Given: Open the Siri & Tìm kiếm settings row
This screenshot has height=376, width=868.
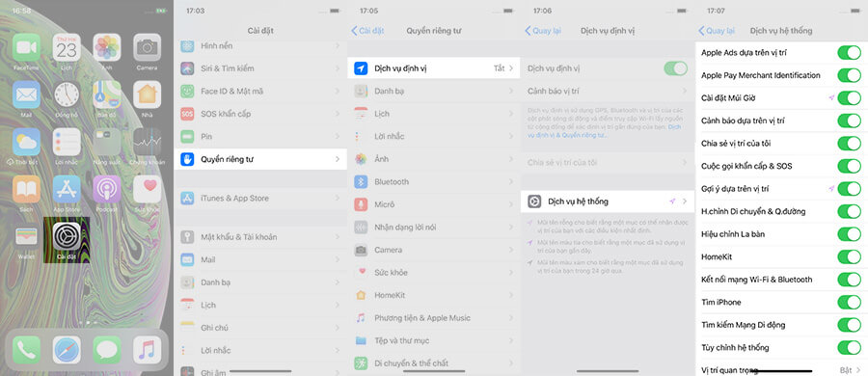Looking at the screenshot, I should tap(260, 68).
